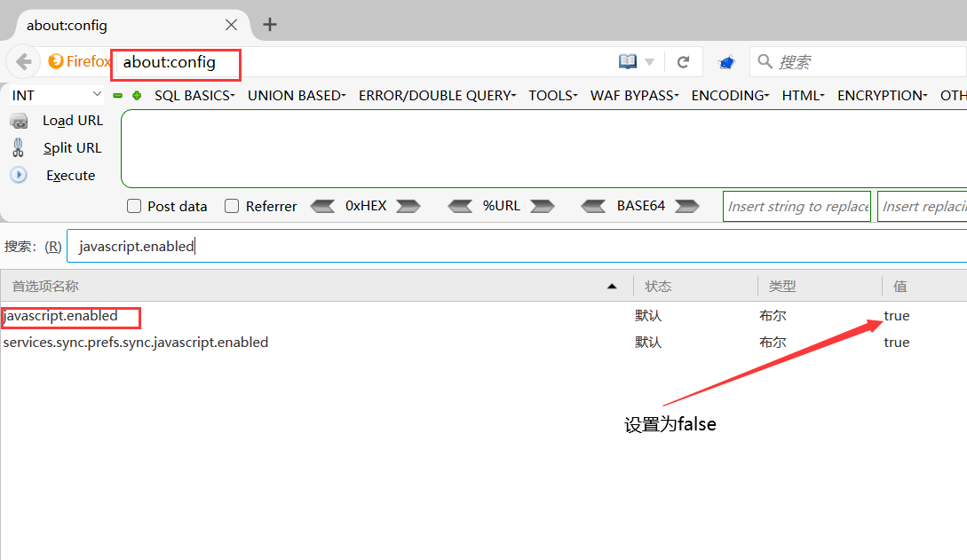Open SQL BASICS menu

(194, 96)
